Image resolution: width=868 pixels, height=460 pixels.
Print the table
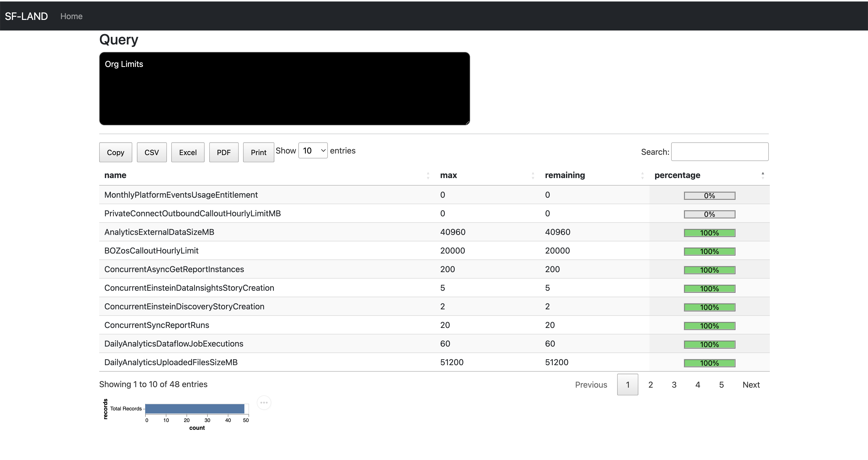click(x=258, y=152)
